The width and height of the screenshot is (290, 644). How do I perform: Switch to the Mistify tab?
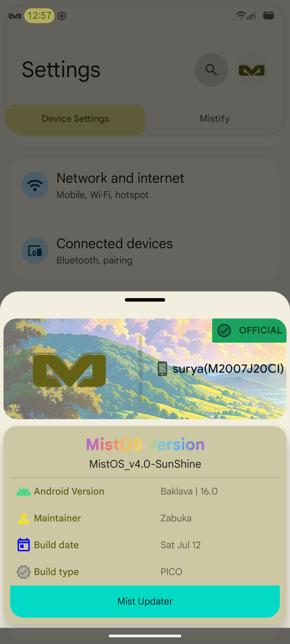(215, 119)
